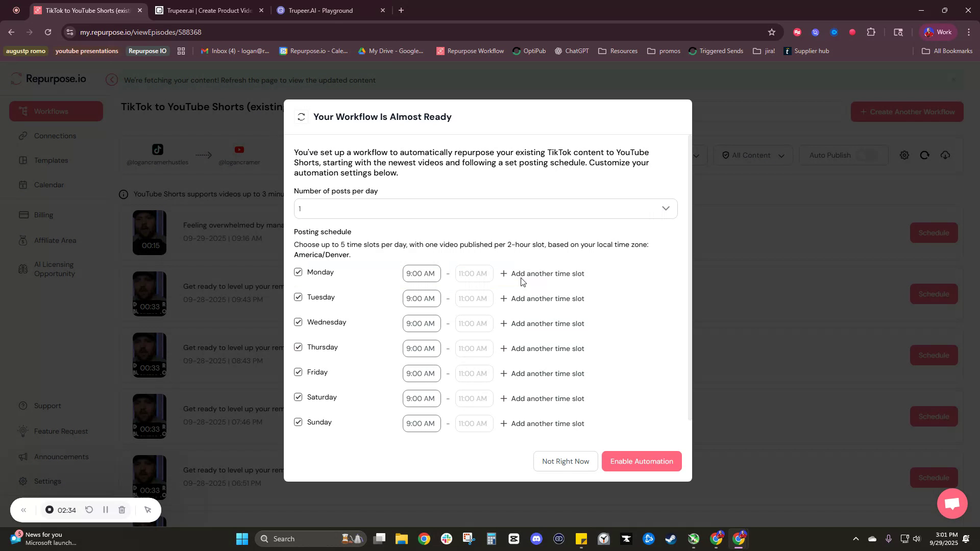This screenshot has height=551, width=980.
Task: Click the Not Right Now button
Action: click(x=565, y=461)
